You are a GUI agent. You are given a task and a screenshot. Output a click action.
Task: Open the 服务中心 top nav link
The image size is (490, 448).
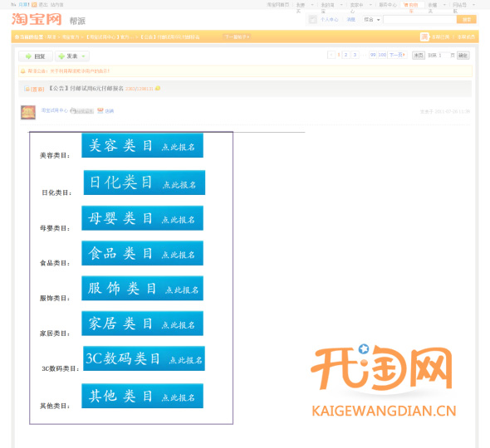(x=388, y=5)
